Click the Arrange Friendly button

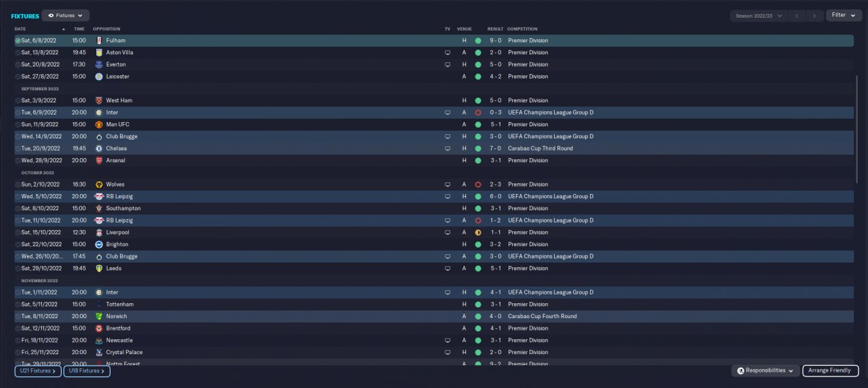(830, 371)
